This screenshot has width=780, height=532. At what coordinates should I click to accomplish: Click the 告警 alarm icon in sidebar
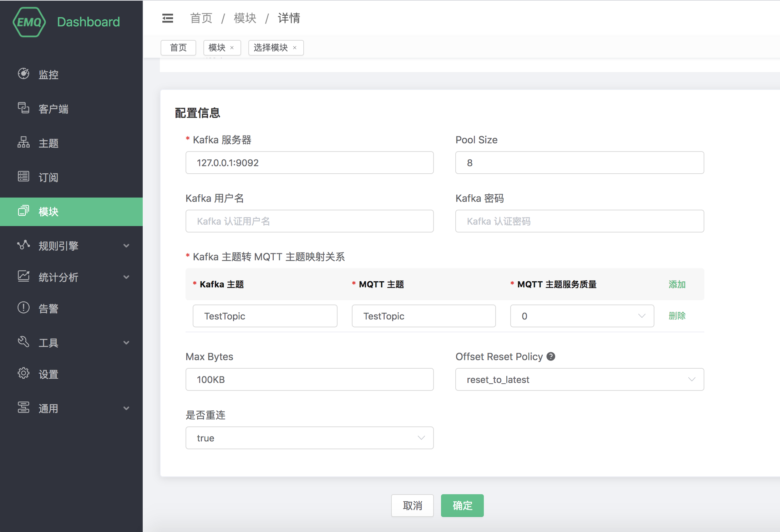pos(24,308)
